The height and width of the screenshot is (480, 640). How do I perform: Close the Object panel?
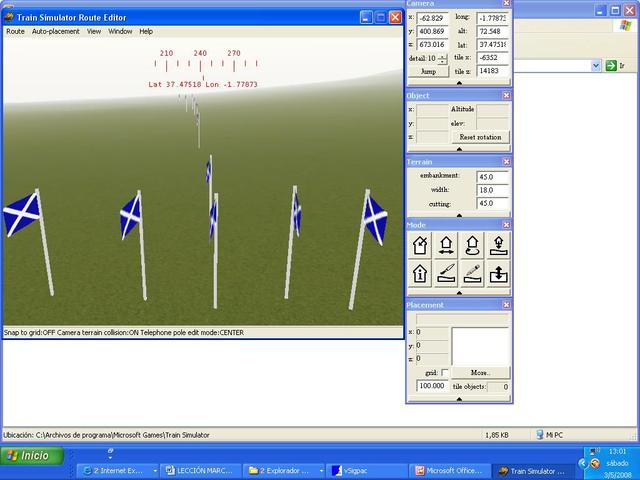(x=506, y=95)
